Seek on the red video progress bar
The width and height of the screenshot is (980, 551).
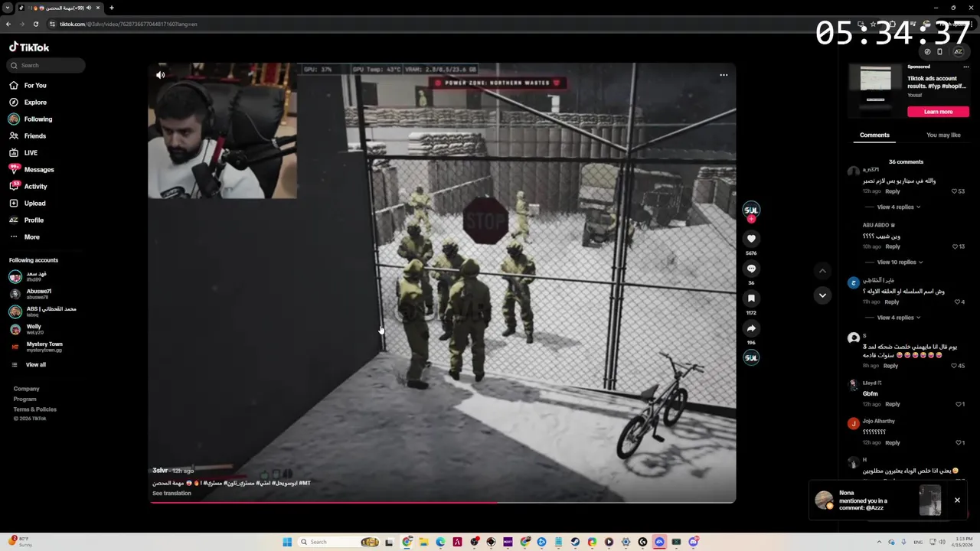coord(442,502)
